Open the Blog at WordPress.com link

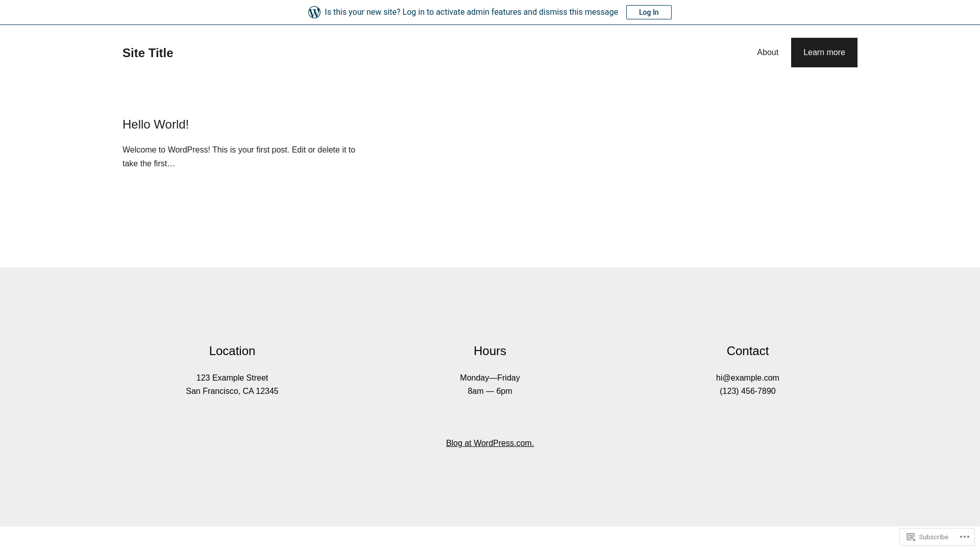coord(490,443)
